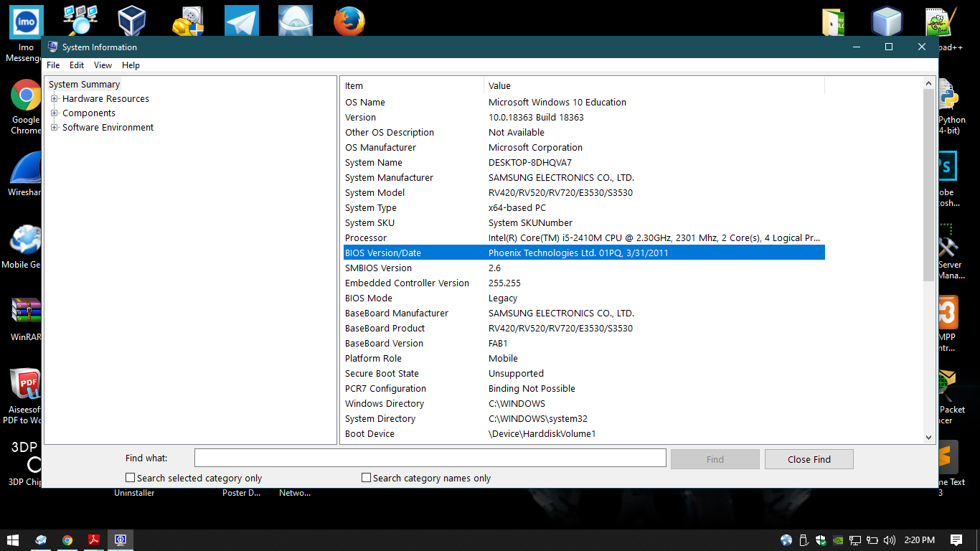The image size is (980, 551).
Task: Expand the Software Environment tree node
Action: (x=53, y=127)
